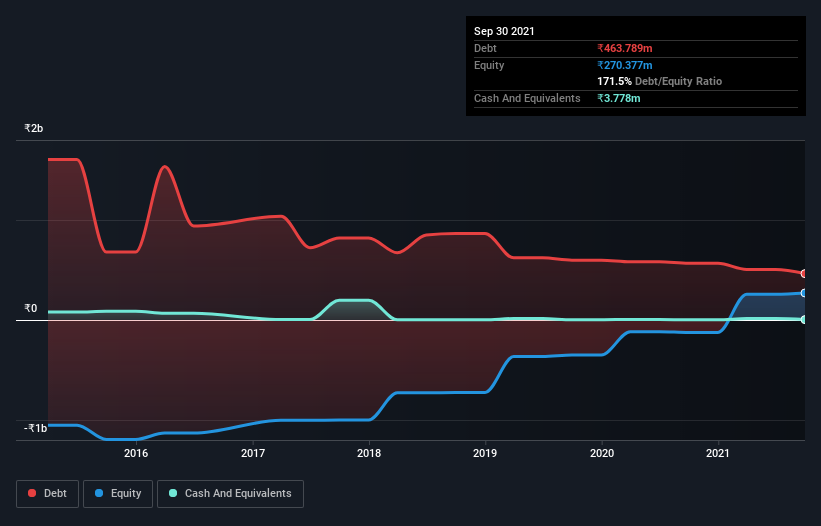This screenshot has width=821, height=526.
Task: Click the ₹3.778m cash value
Action: (x=619, y=98)
